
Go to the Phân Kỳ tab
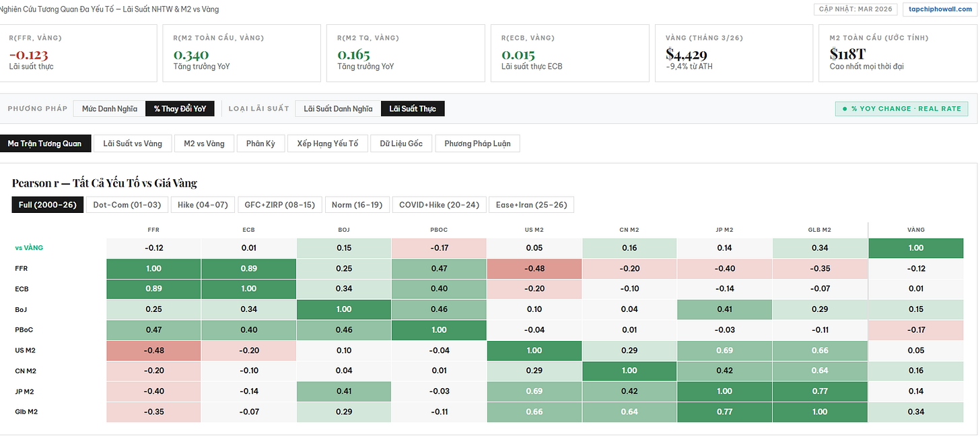click(260, 144)
